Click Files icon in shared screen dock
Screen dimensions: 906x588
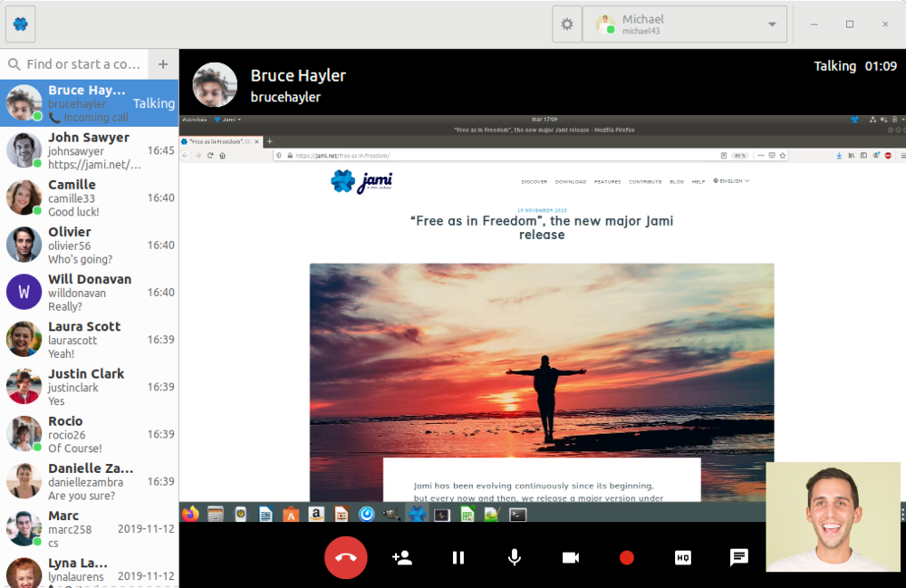click(216, 514)
